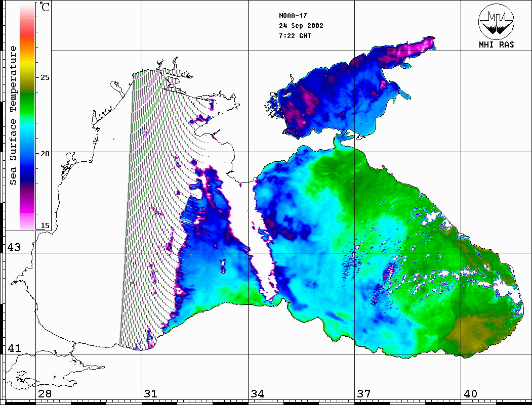Click the date text "24 Sep 2002"
The image size is (532, 405).
(x=301, y=26)
